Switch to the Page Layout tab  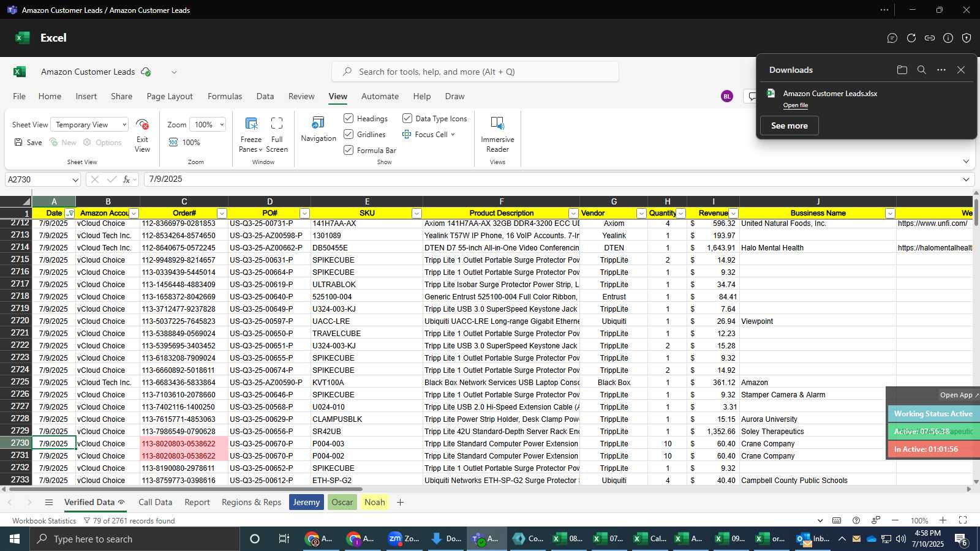[170, 96]
